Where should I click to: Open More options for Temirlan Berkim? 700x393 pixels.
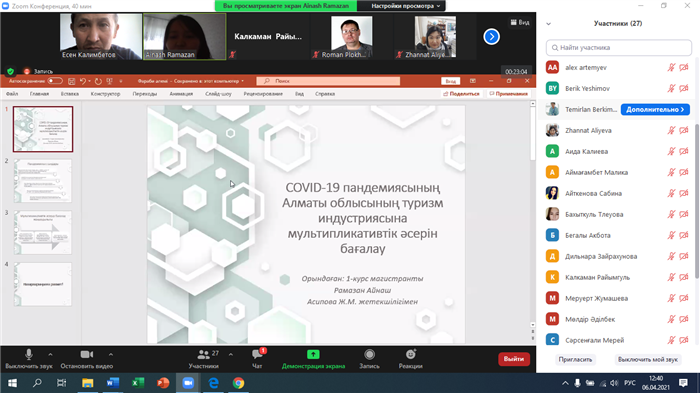coord(655,109)
